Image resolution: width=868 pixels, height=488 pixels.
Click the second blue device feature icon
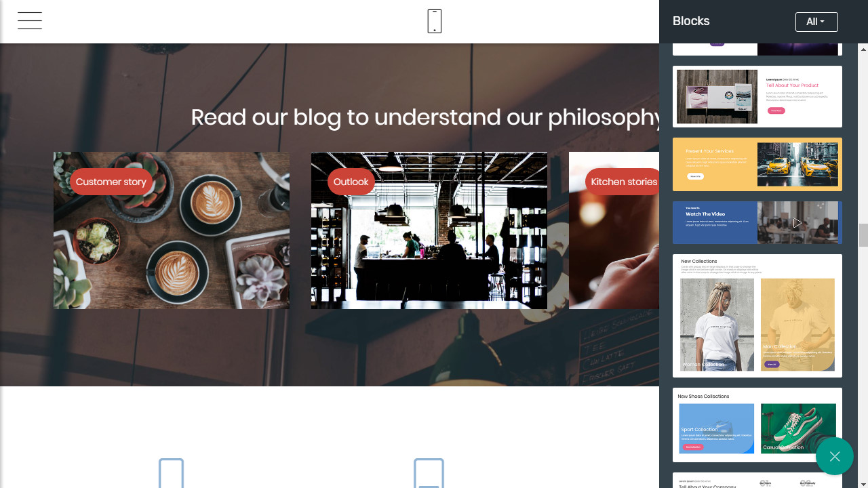(x=429, y=473)
